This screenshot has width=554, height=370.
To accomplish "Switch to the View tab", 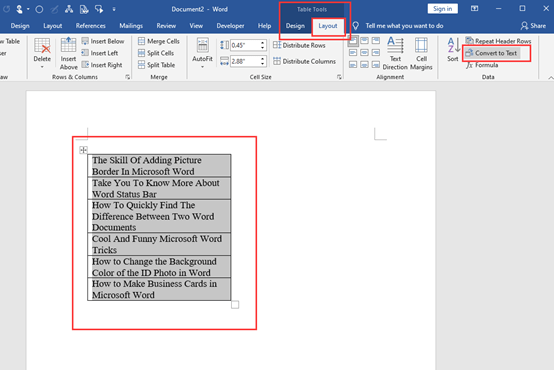I will pos(196,26).
